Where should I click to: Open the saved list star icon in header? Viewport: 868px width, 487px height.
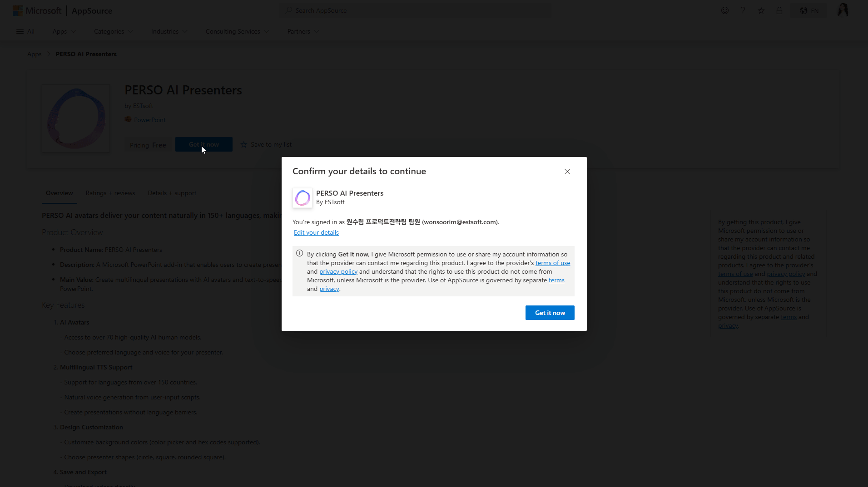coord(761,10)
